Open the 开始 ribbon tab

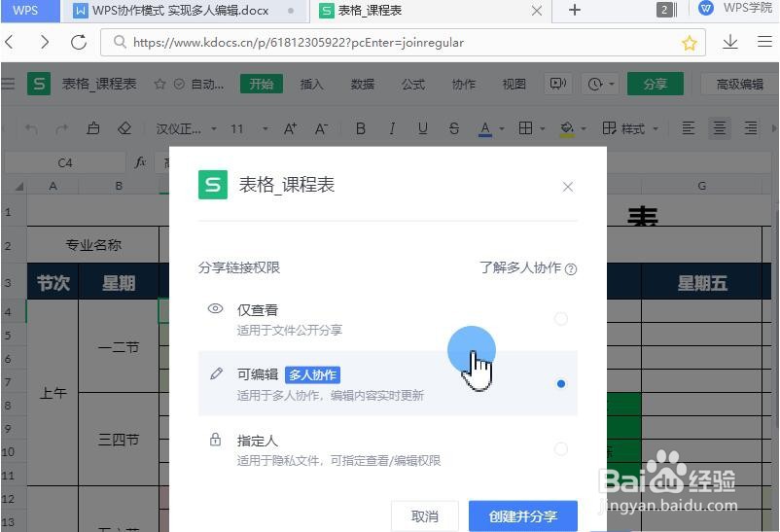click(262, 84)
